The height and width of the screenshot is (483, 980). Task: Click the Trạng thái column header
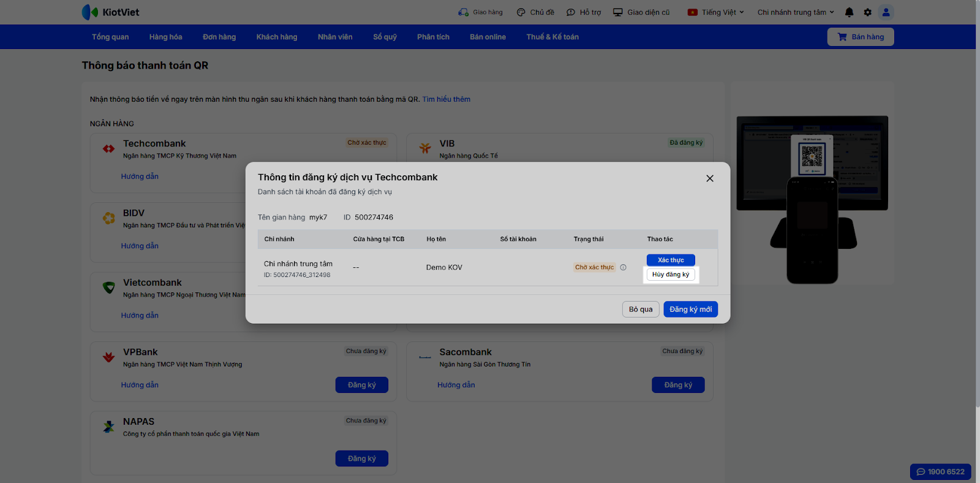tap(589, 239)
